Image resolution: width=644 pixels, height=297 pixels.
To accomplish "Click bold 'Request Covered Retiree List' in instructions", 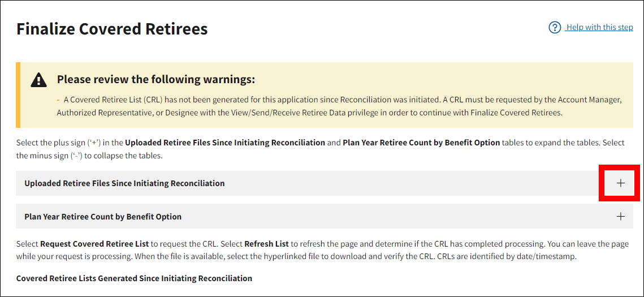I will (94, 244).
